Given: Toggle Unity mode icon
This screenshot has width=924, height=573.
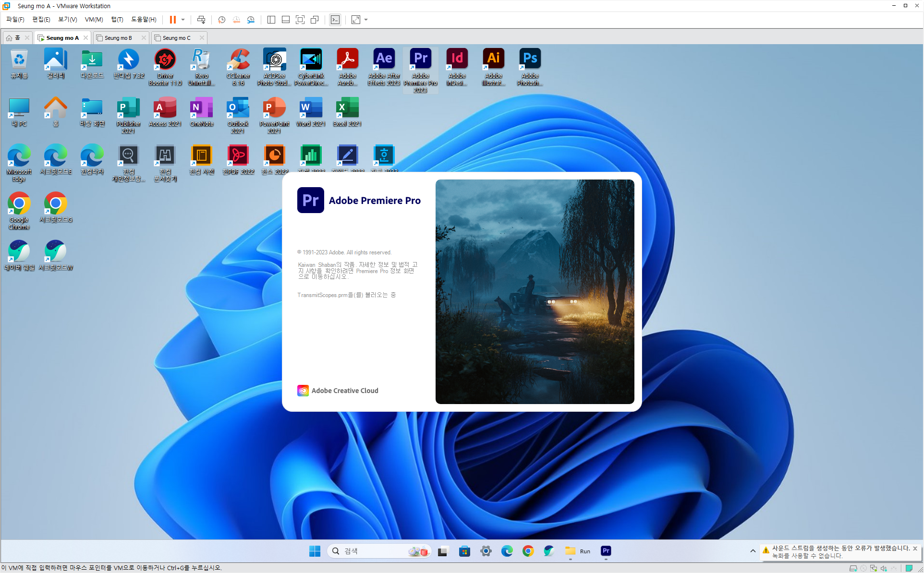Looking at the screenshot, I should 315,20.
